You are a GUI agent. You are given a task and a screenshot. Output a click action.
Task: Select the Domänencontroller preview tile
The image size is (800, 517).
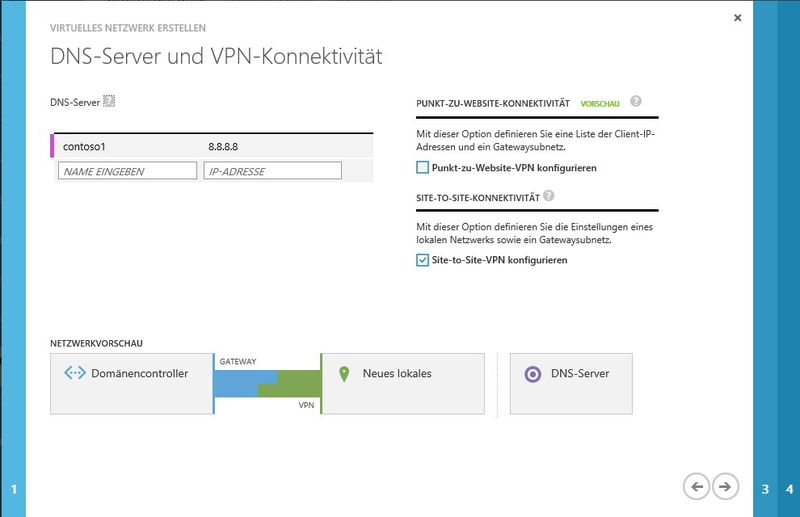pyautogui.click(x=132, y=383)
